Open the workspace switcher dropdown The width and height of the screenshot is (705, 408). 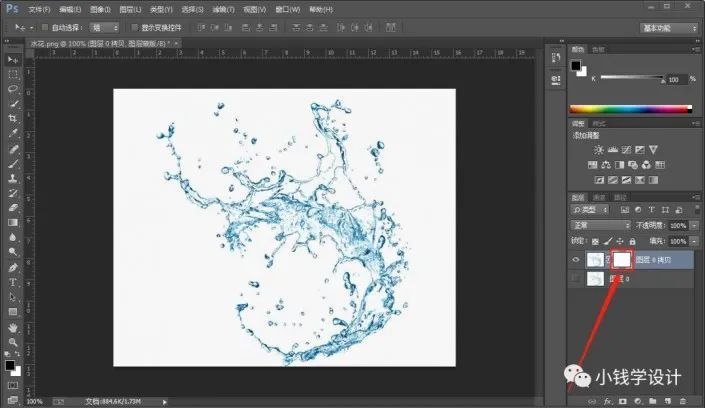668,28
